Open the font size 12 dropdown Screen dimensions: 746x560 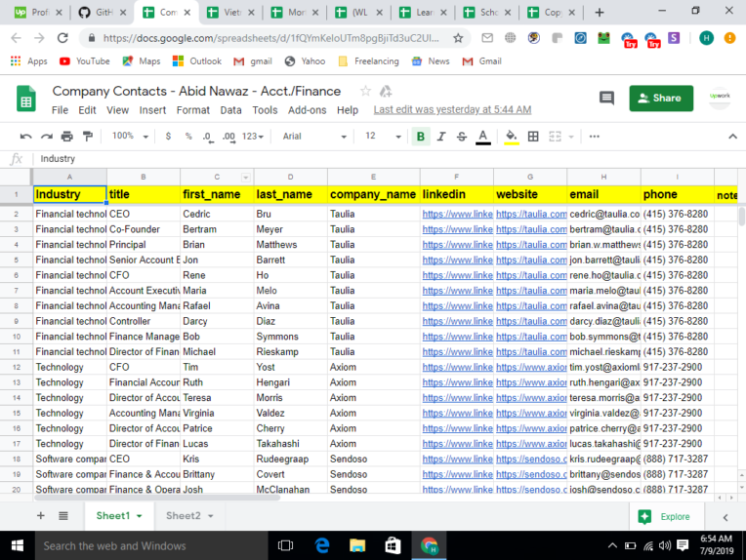383,137
